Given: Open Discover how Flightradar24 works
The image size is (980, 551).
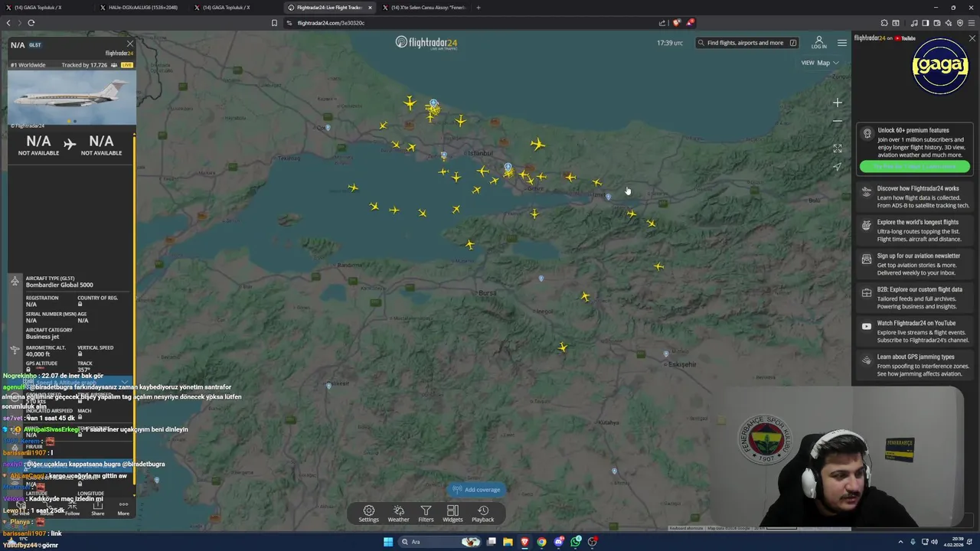Looking at the screenshot, I should coord(915,197).
